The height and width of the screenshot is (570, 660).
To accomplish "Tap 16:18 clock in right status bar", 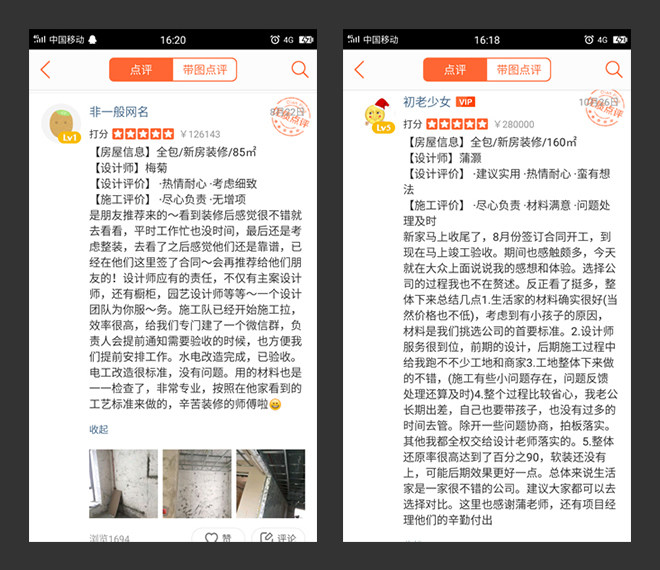I will (487, 40).
